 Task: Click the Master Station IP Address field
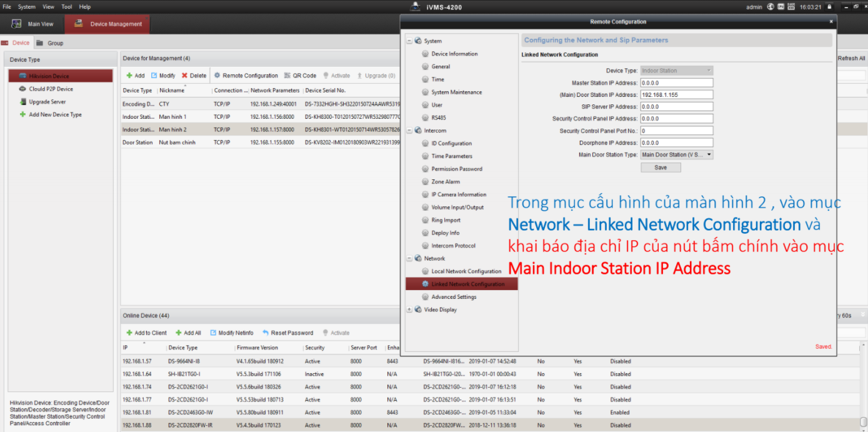[x=676, y=83]
